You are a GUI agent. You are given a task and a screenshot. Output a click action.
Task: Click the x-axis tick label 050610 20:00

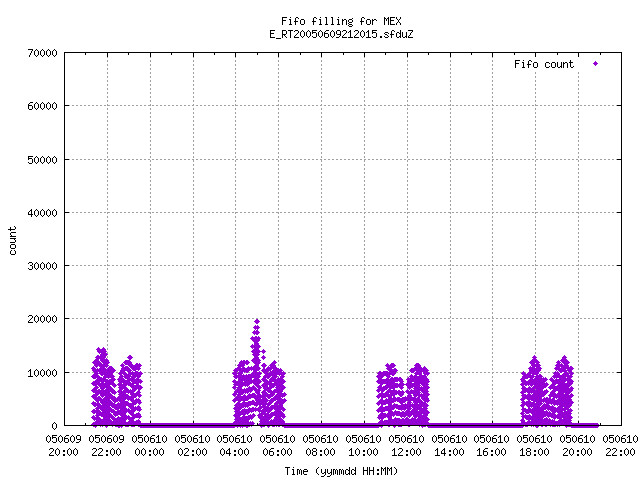click(577, 446)
